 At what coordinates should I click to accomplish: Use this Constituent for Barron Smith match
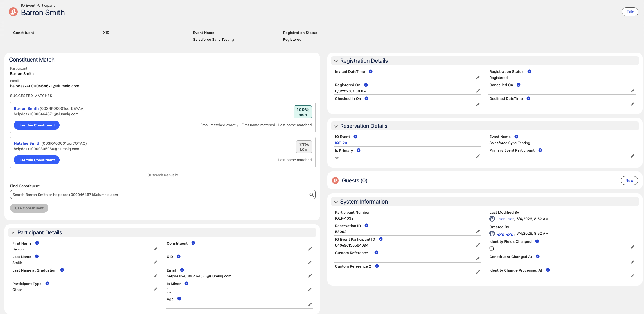[x=37, y=125]
